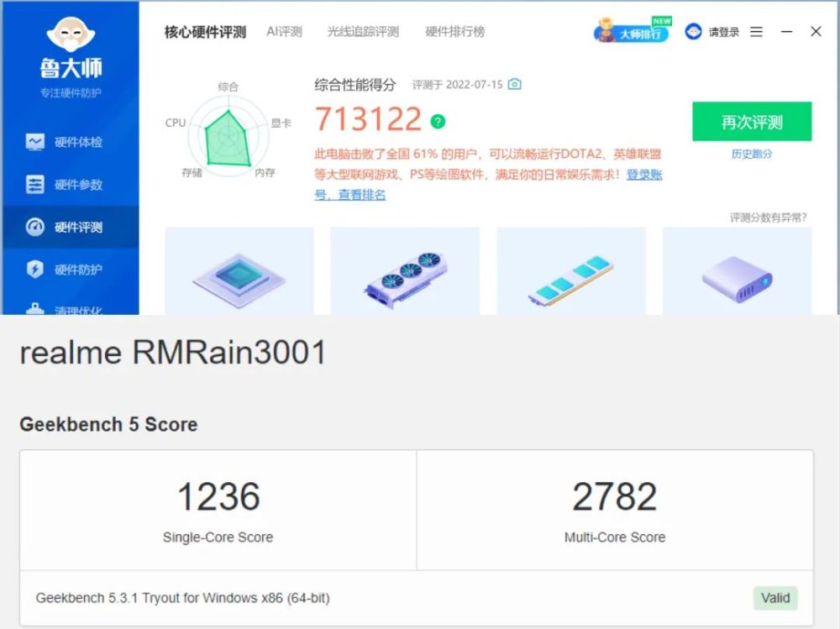
Task: Click the 硬件参数 list icon
Action: tap(35, 184)
